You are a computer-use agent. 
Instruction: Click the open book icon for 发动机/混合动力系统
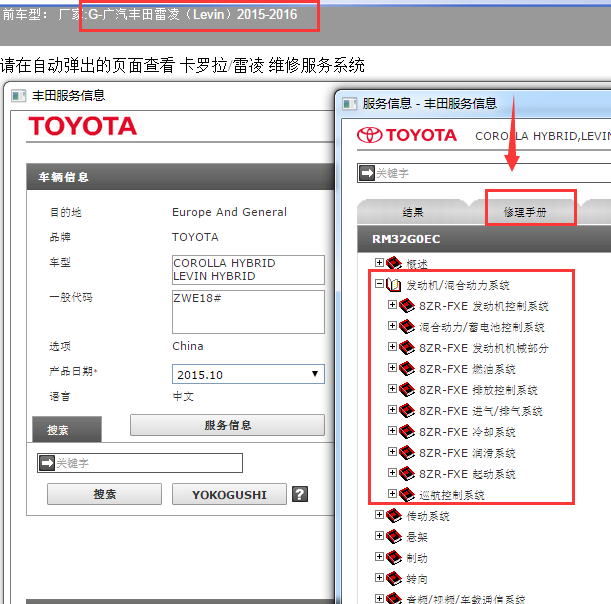pyautogui.click(x=394, y=285)
